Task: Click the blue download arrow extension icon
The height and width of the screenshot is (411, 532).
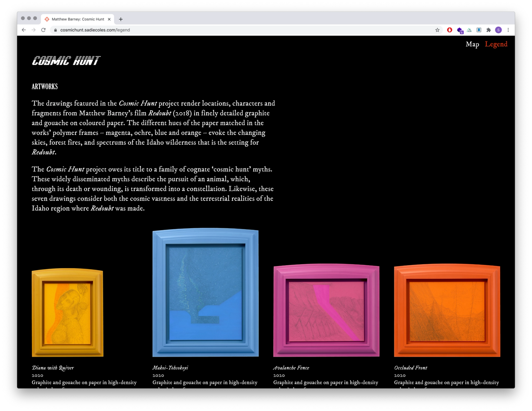Action: click(479, 30)
